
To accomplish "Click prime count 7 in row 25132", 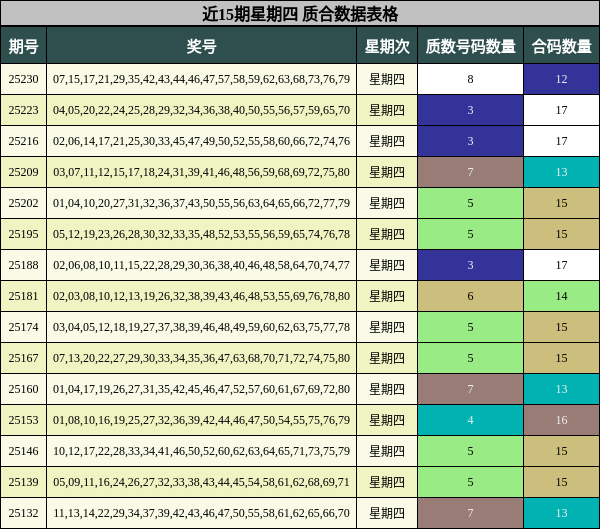I will 470,513.
